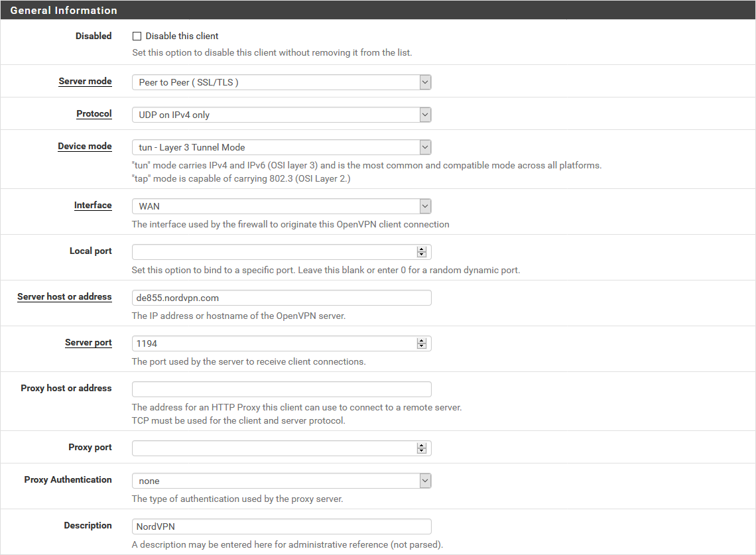
Task: Click the Description field containing NordVPN
Action: click(281, 526)
